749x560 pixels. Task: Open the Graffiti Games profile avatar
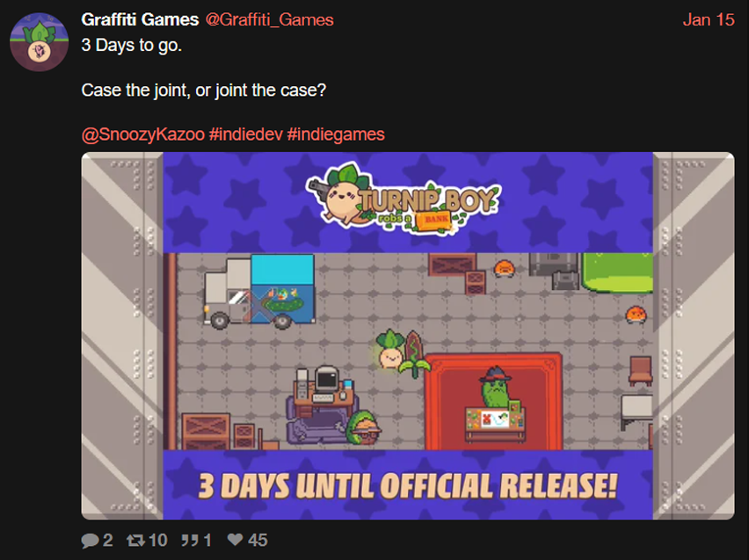click(x=40, y=42)
